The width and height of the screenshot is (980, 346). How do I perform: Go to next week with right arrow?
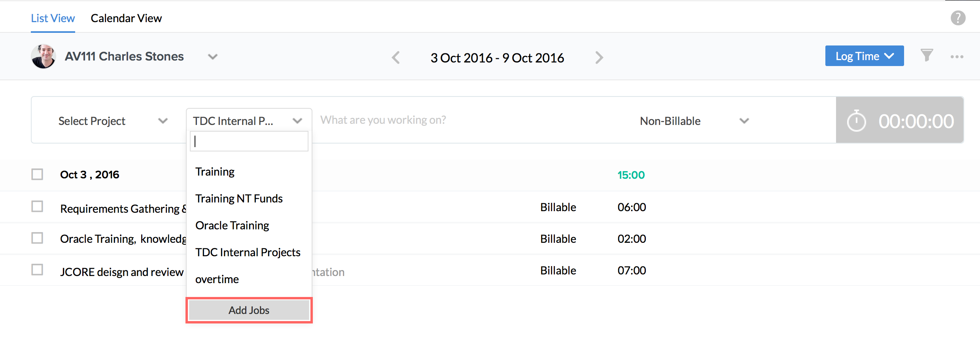[599, 58]
